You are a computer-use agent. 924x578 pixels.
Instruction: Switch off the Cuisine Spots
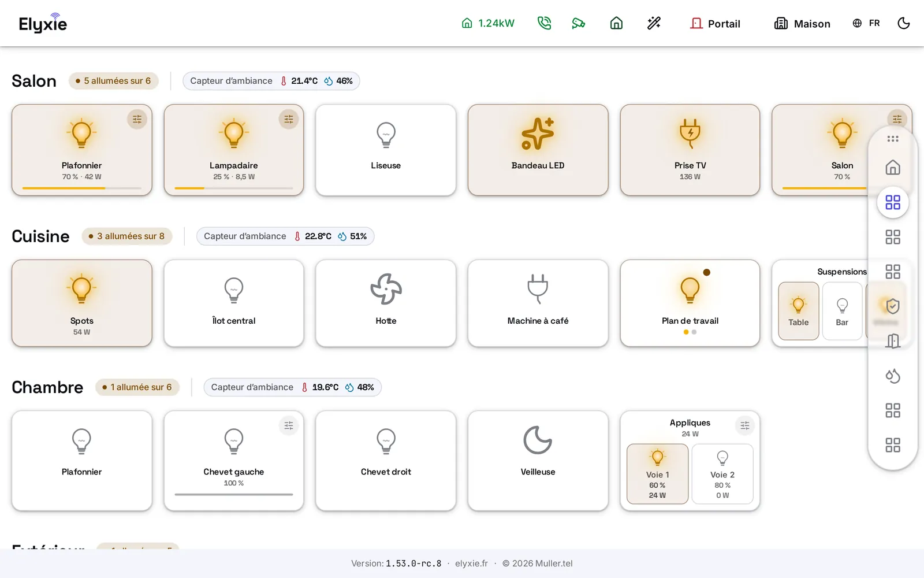click(81, 303)
